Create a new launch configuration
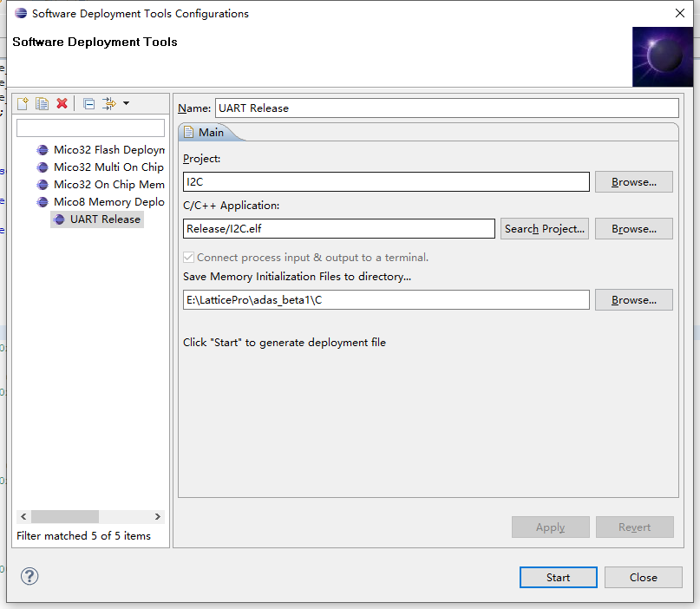Screen dimensions: 700x609 pos(23,103)
